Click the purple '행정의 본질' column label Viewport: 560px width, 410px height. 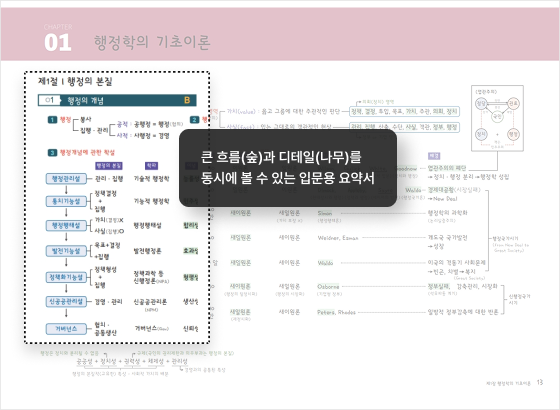pyautogui.click(x=109, y=166)
